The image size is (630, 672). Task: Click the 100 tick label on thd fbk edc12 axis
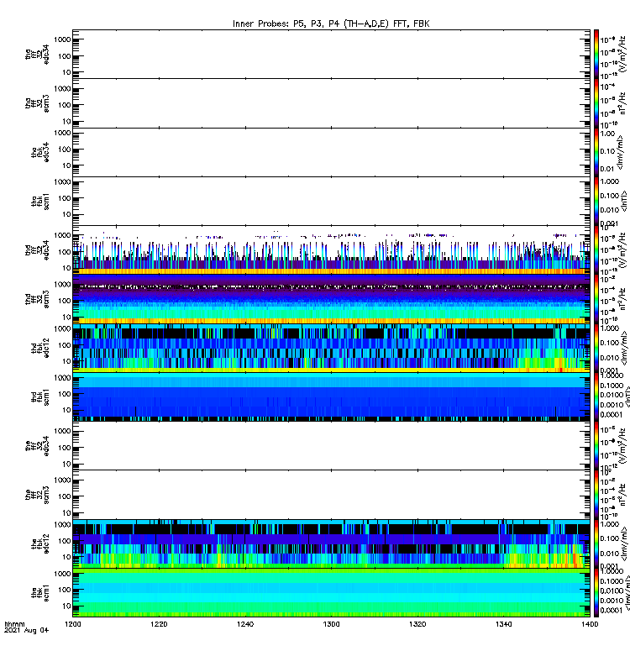point(65,345)
